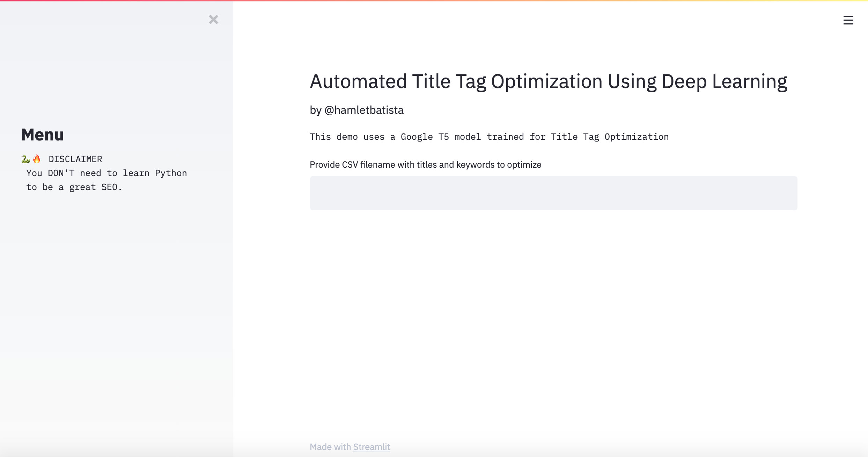
Task: Click the word 'Python' in the sidebar
Action: [171, 173]
